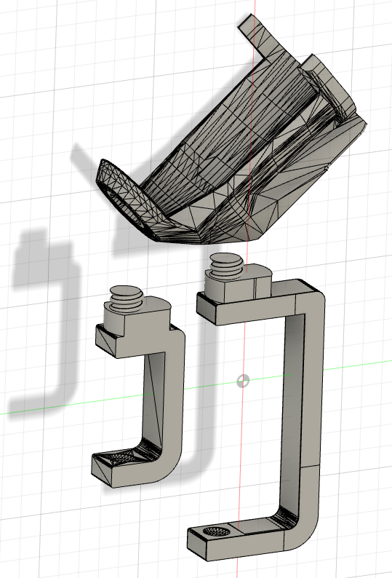
Task: Select the threaded screw on small clamp
Action: click(x=127, y=298)
